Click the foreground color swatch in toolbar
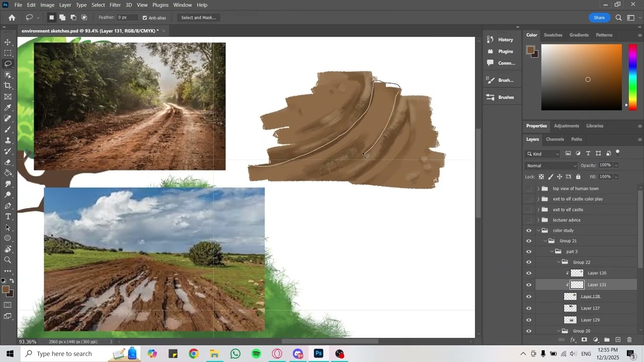The width and height of the screenshot is (644, 362). pos(6,290)
